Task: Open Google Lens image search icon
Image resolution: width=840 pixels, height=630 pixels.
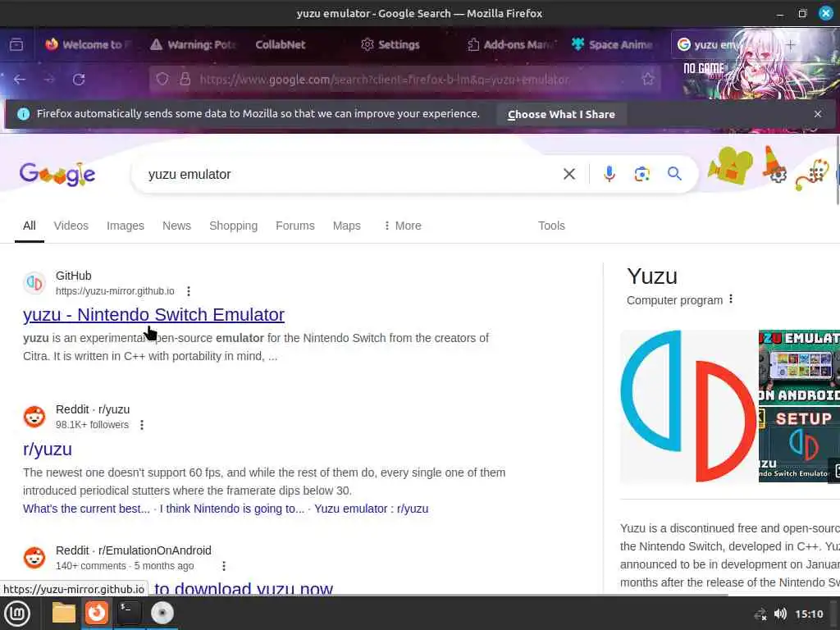Action: (641, 174)
